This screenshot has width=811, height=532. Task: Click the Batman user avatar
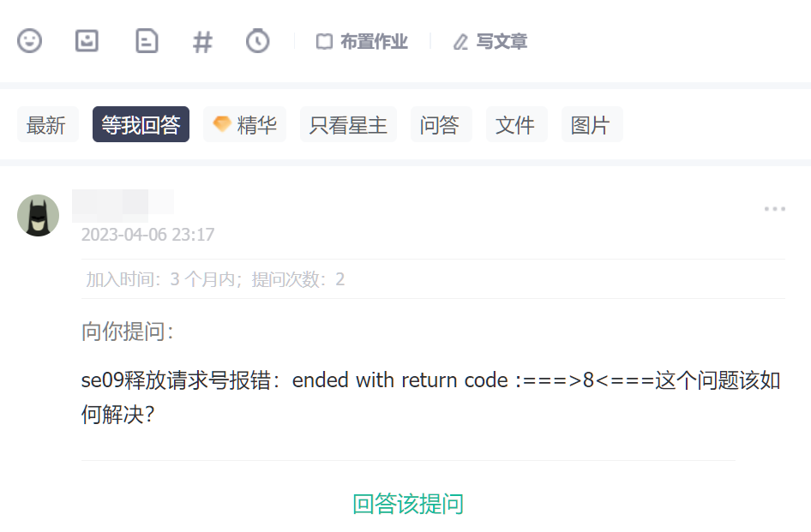39,216
